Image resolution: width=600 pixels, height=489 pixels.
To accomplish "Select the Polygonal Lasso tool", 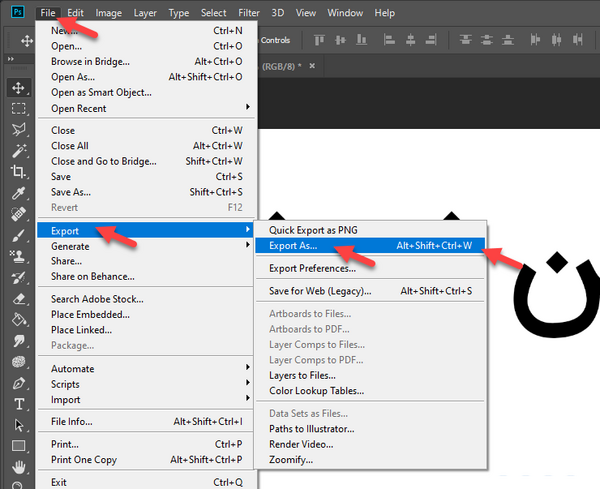I will 18,130.
